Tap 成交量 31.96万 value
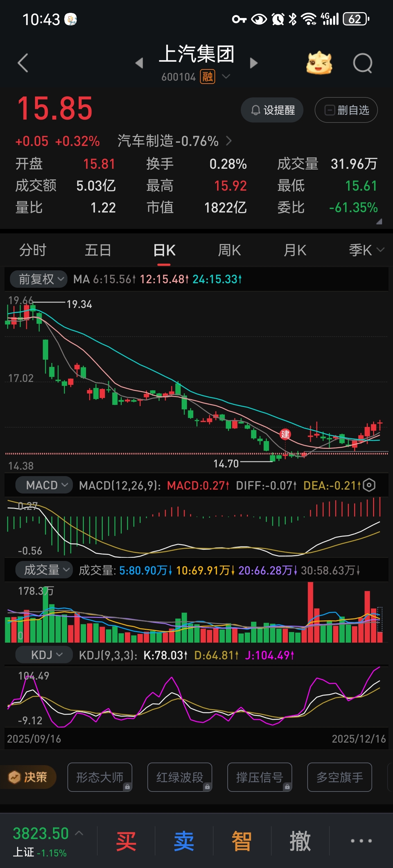This screenshot has width=393, height=868. 354,164
